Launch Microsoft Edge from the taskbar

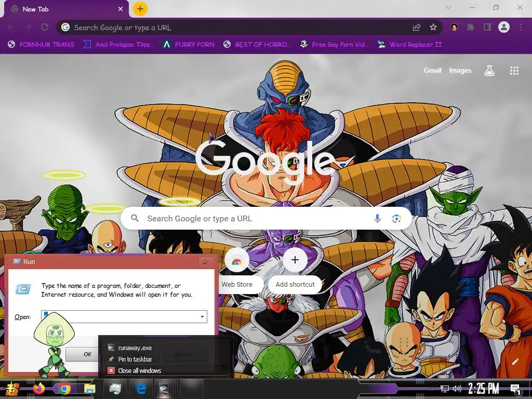(x=140, y=389)
